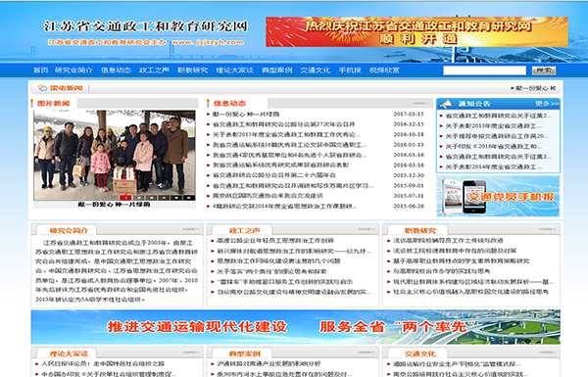Click the MORE icon in 职教研究 panel
Image resolution: width=588 pixels, height=377 pixels.
548,229
